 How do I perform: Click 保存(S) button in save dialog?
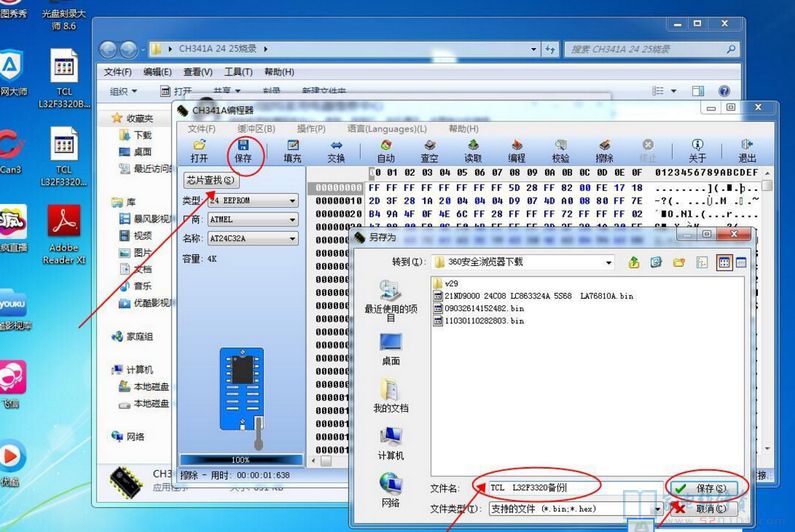pos(706,488)
